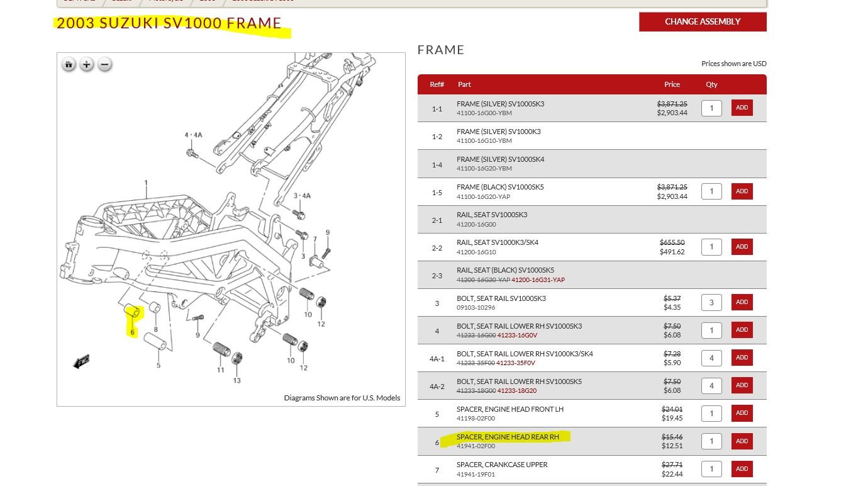Add Spacer, Engine Head Rear RH to cart
The height and width of the screenshot is (486, 868).
(x=742, y=441)
